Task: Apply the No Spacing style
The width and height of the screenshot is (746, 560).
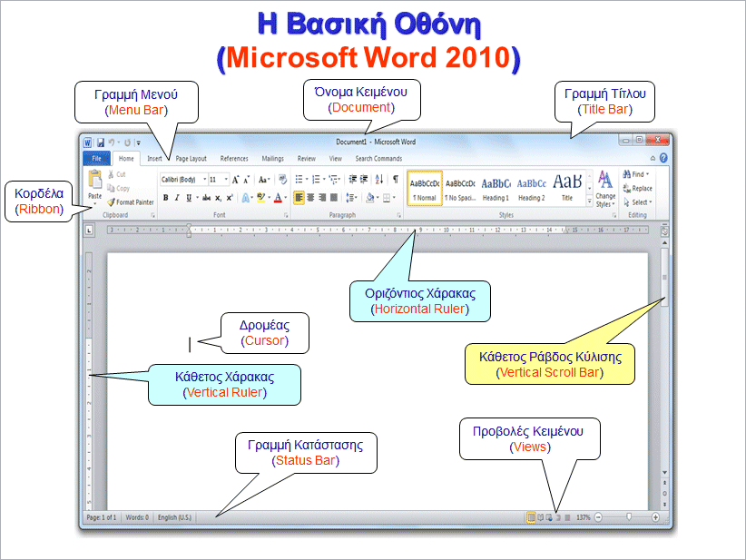Action: (x=460, y=189)
